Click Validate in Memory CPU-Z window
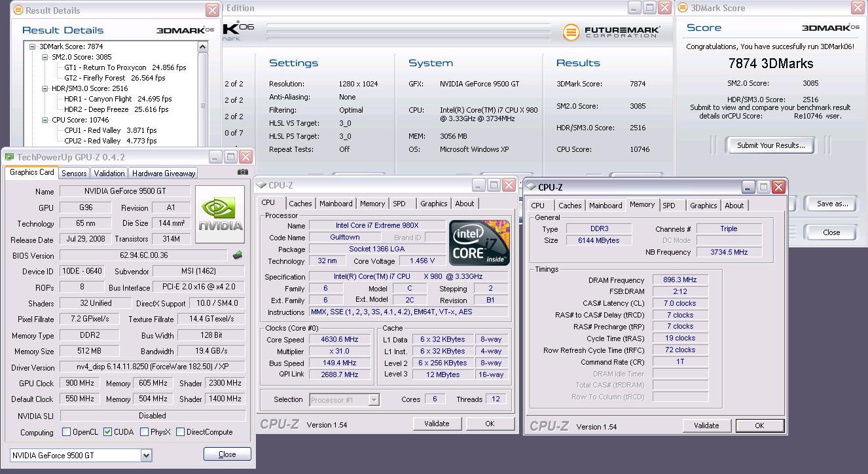This screenshot has width=868, height=474. point(706,426)
